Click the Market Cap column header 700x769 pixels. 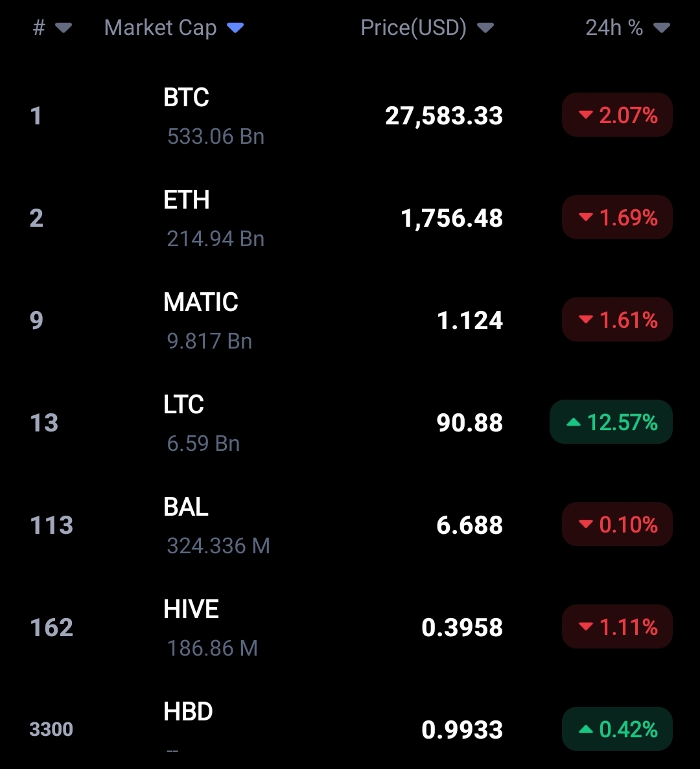(160, 28)
